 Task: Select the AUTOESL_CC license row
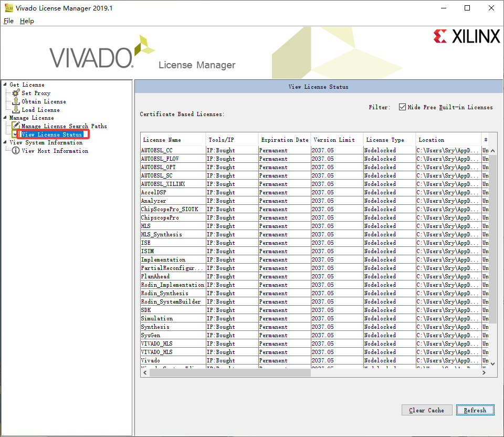[x=315, y=150]
